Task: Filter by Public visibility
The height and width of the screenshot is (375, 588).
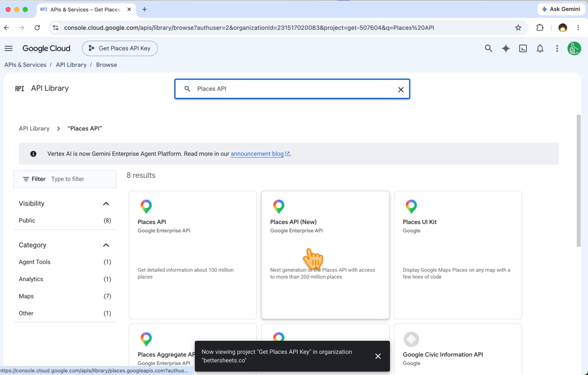Action: [65, 221]
